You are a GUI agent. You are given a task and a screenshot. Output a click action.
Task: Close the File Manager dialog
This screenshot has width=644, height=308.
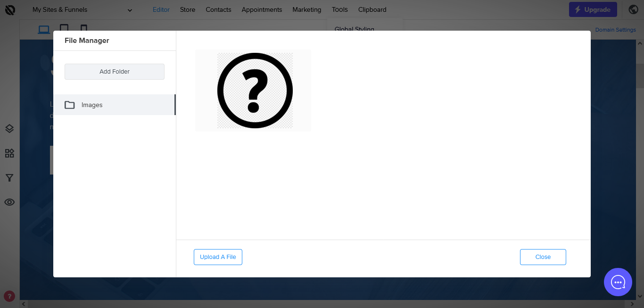tap(543, 257)
